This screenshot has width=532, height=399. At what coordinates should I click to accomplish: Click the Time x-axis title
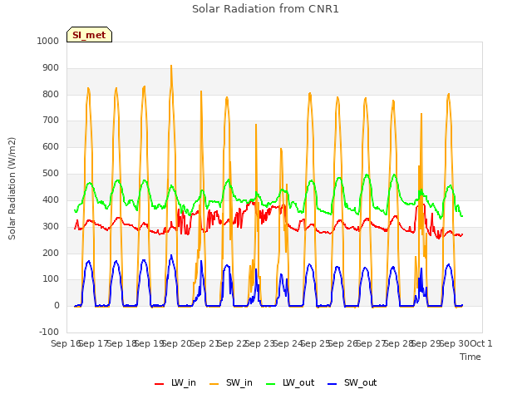[x=470, y=357]
